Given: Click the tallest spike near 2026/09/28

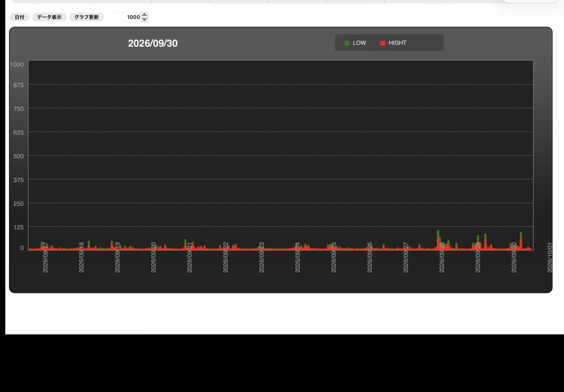Looking at the screenshot, I should coord(438,239).
